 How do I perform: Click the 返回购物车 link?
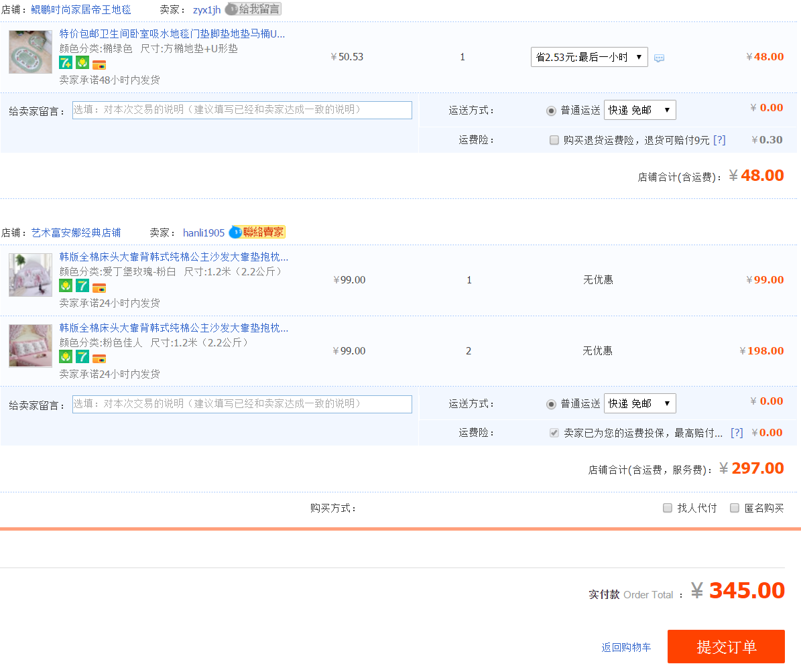[626, 647]
